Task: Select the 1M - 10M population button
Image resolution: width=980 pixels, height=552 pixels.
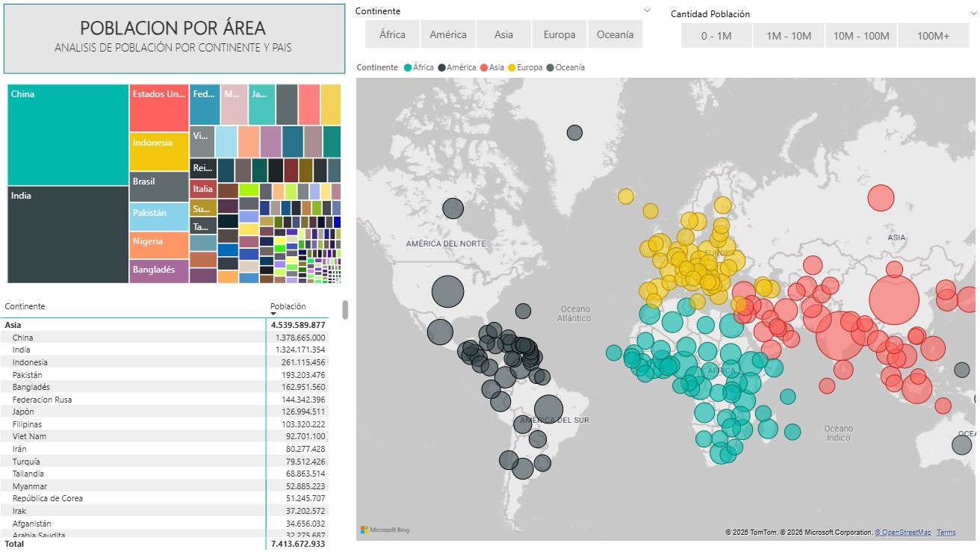Action: click(788, 36)
